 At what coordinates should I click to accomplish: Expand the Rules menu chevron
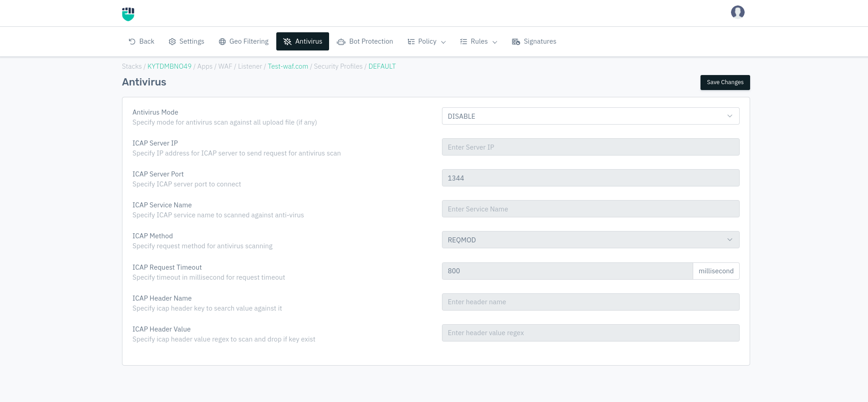(495, 42)
